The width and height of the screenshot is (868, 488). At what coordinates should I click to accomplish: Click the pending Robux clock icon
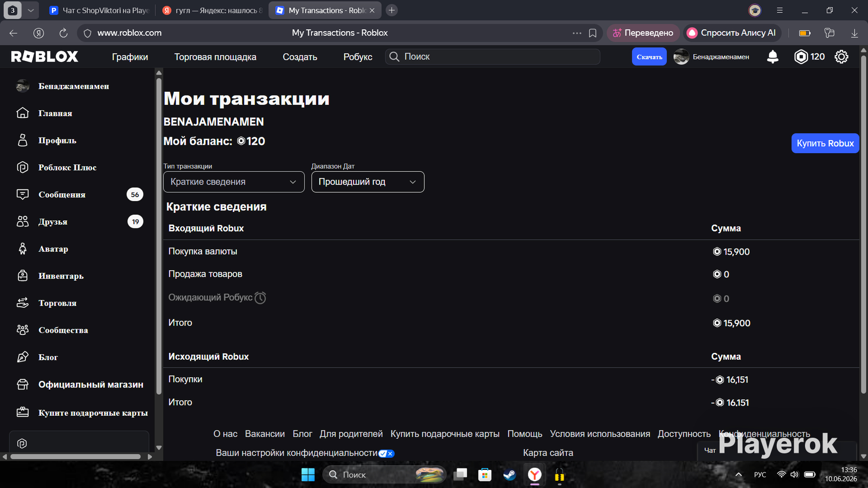[260, 298]
